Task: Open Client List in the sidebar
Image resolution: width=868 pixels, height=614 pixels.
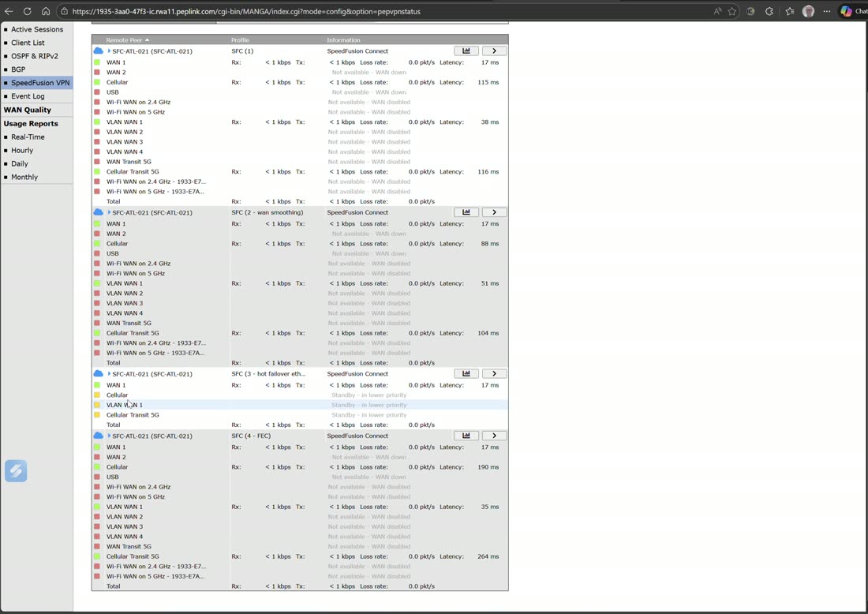Action: tap(28, 43)
